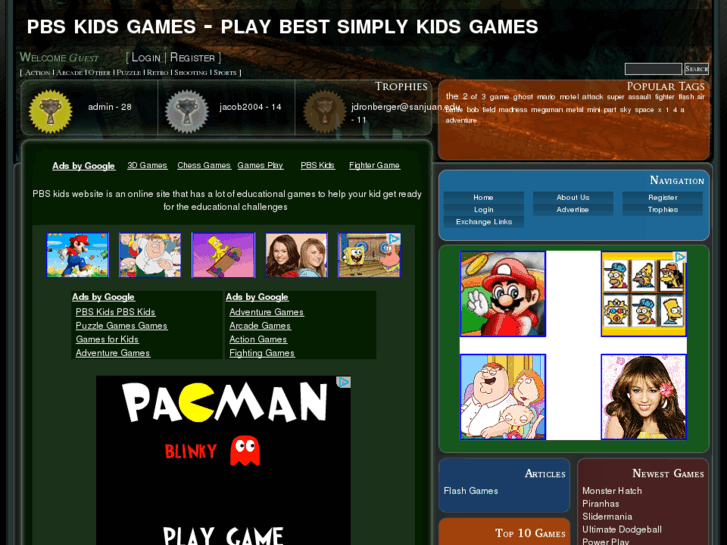Image resolution: width=727 pixels, height=545 pixels.
Task: Click Exchange Links in the Navigation panel
Action: [484, 222]
